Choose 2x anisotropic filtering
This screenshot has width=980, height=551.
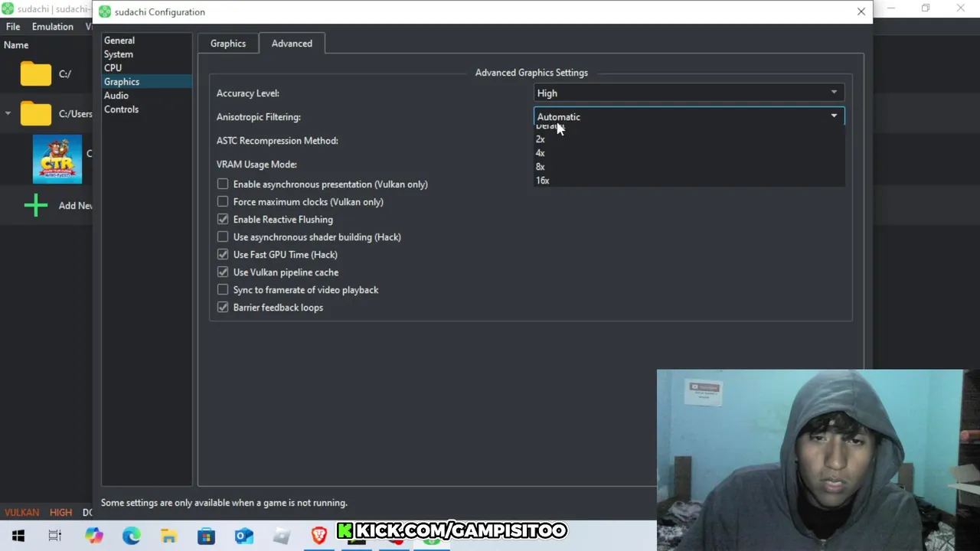point(689,139)
